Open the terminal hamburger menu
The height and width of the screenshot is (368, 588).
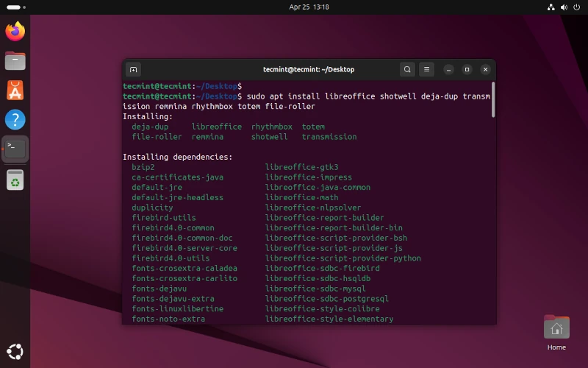pos(426,70)
